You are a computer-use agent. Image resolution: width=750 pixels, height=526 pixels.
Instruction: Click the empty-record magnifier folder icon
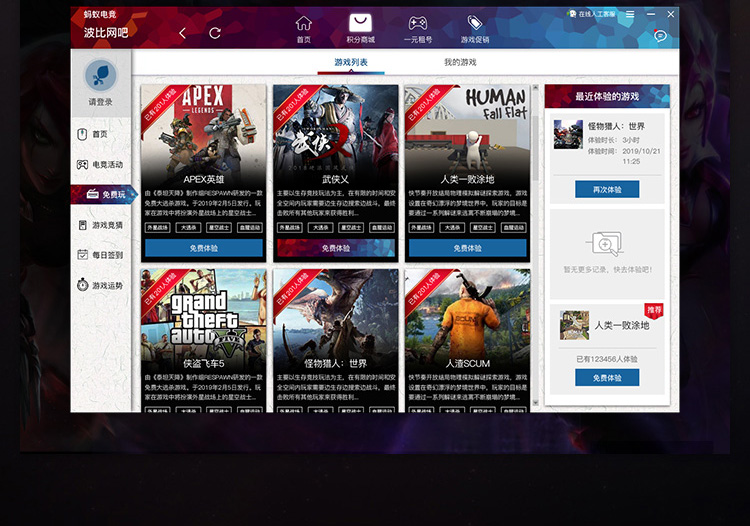tap(607, 243)
